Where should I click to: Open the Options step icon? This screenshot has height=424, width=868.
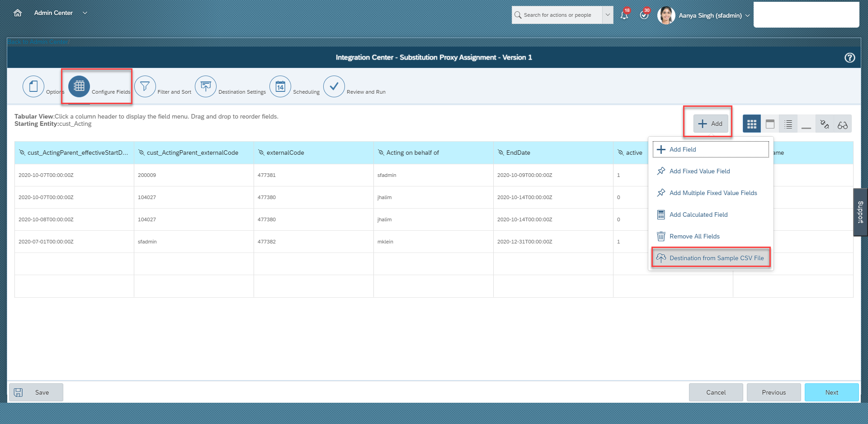pyautogui.click(x=33, y=86)
